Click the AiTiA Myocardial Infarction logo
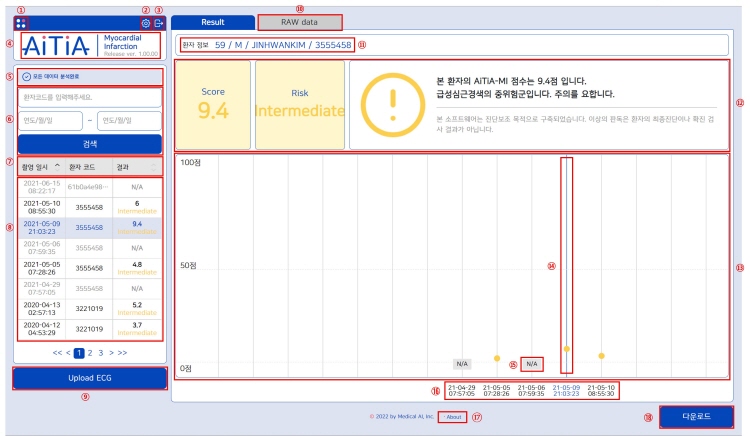The height and width of the screenshot is (436, 750). 89,47
